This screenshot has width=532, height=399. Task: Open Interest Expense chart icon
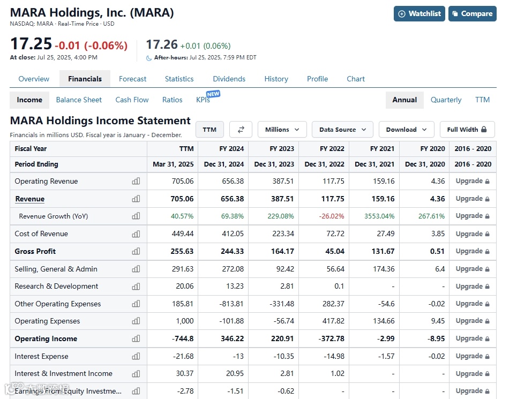click(136, 356)
